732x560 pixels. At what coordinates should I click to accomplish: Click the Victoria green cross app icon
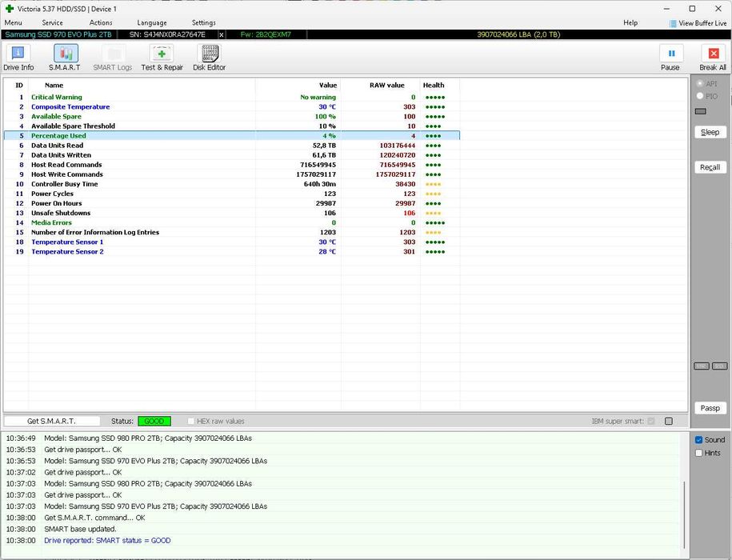click(10, 9)
